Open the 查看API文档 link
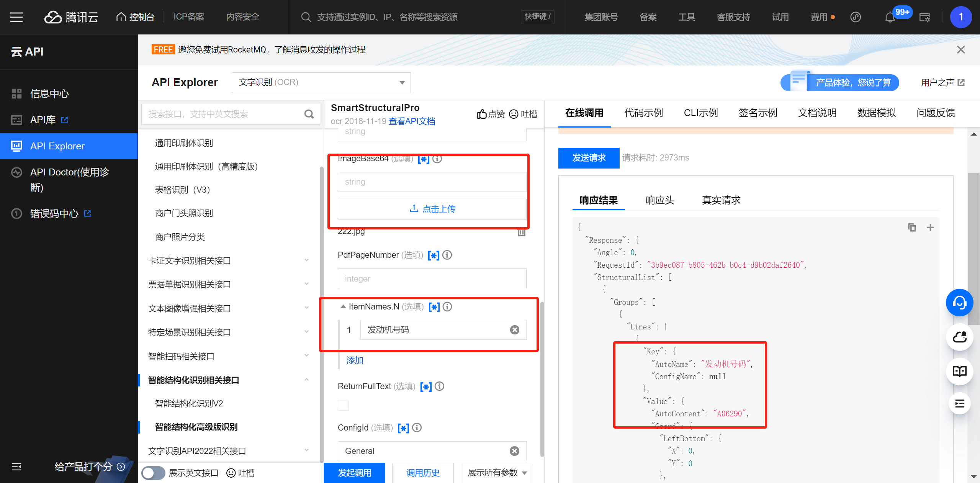 (412, 121)
